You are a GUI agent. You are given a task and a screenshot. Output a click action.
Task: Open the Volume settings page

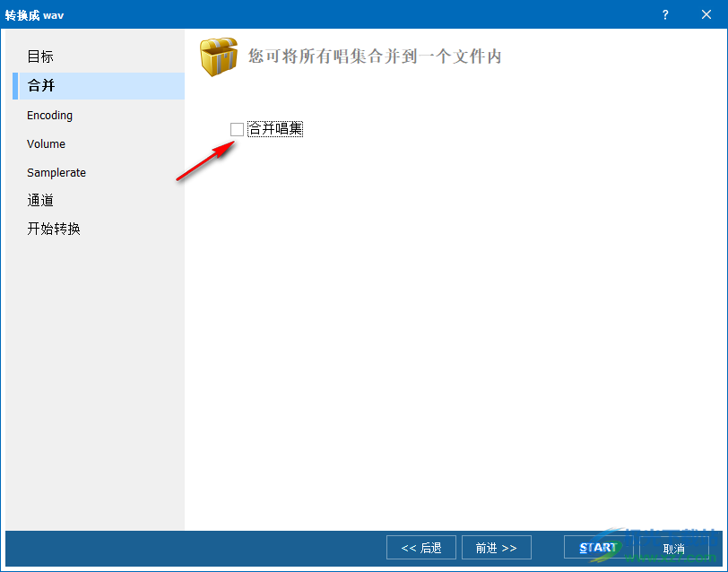(46, 144)
